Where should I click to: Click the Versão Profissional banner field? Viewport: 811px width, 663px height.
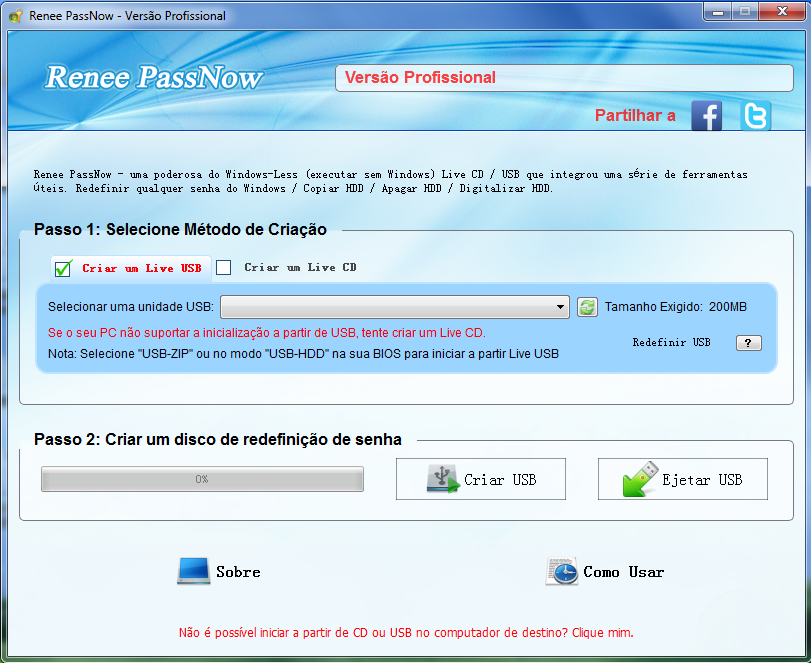coord(564,78)
